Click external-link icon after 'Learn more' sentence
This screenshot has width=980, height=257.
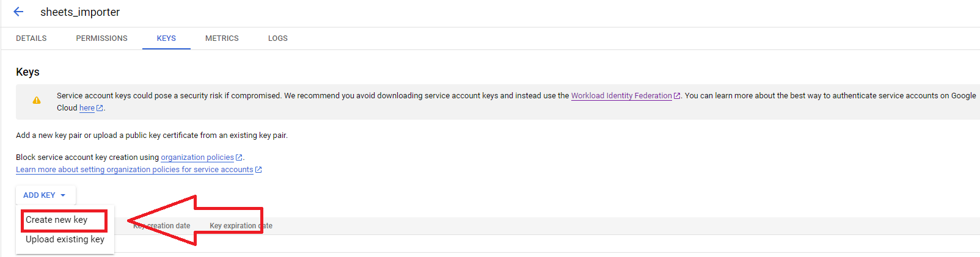(258, 170)
